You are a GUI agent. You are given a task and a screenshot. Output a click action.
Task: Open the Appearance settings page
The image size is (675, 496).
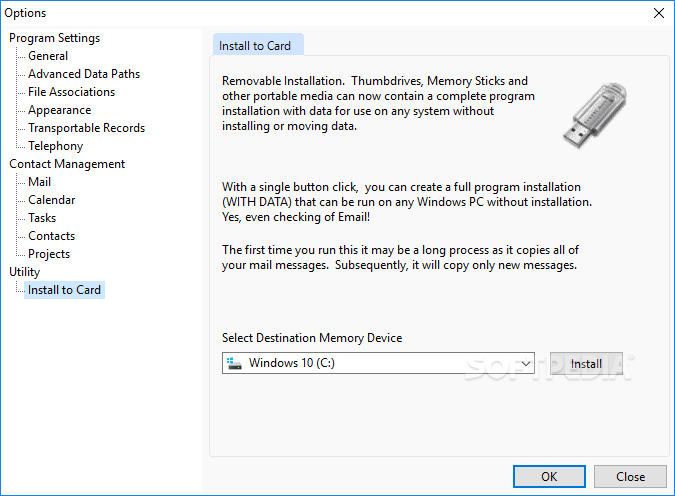[59, 110]
